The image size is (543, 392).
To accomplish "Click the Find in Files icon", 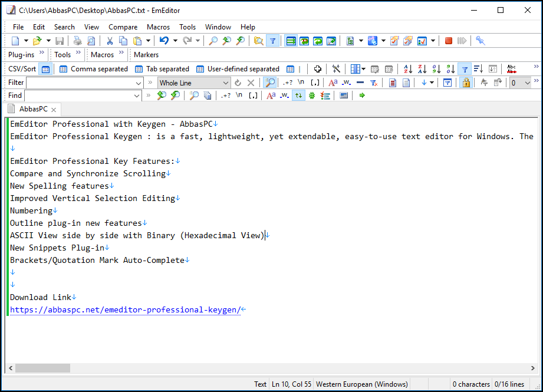I will 258,41.
